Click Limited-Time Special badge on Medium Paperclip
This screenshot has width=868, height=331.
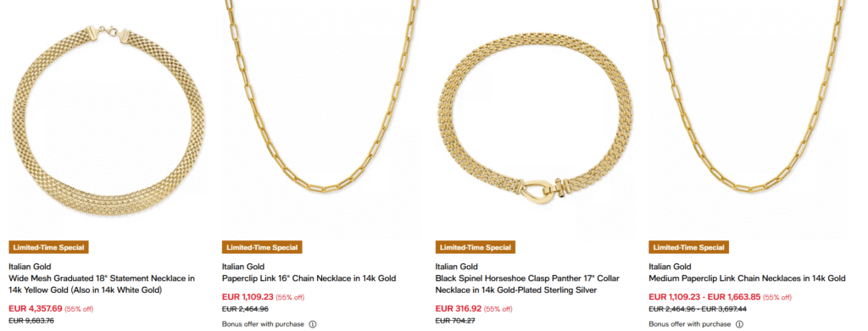pyautogui.click(x=689, y=247)
